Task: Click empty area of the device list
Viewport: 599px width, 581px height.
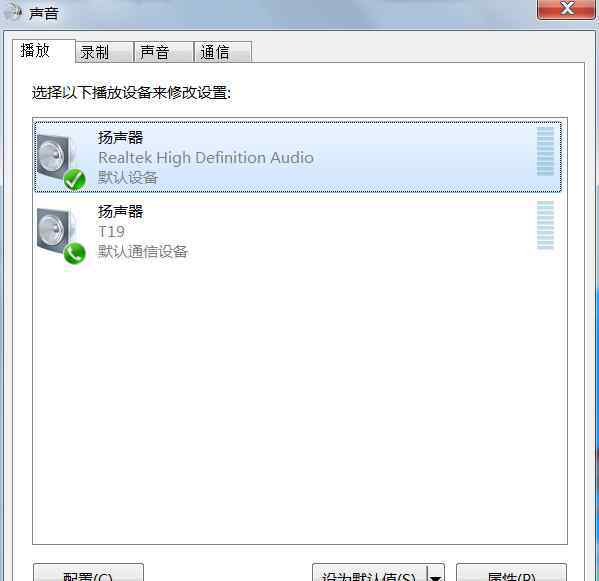Action: [300, 405]
